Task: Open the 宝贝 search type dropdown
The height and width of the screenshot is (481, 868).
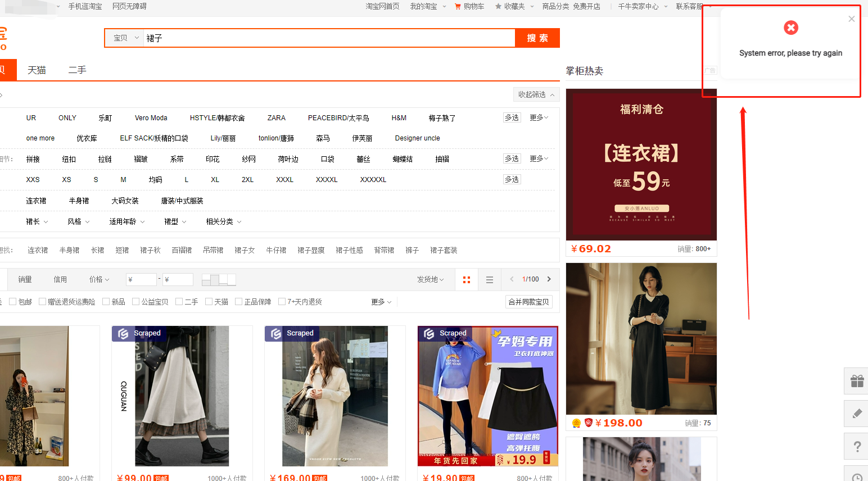Action: pyautogui.click(x=125, y=38)
